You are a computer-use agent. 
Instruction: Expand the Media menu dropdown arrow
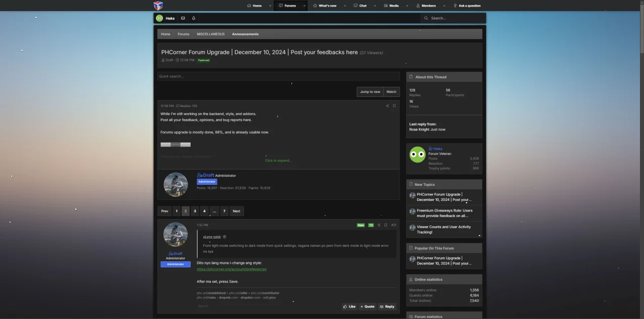407,6
